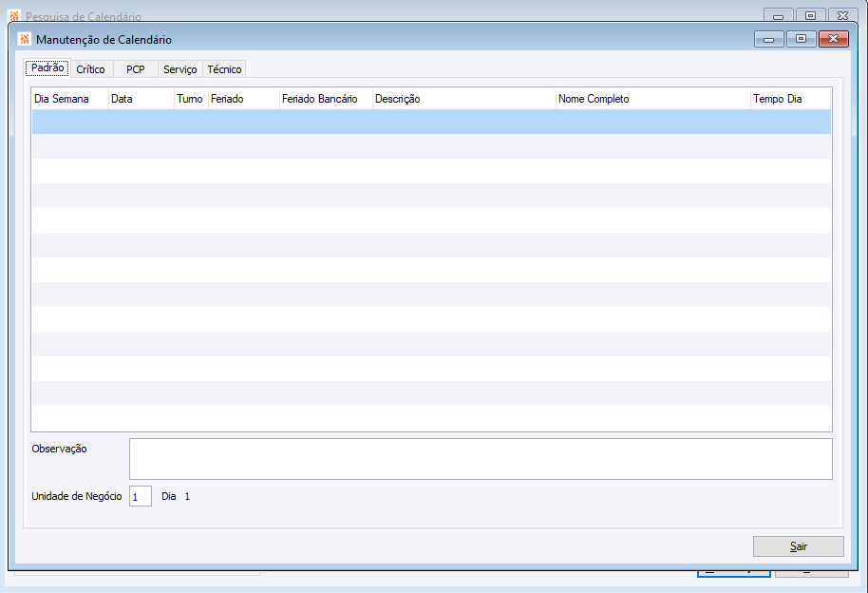Image resolution: width=868 pixels, height=593 pixels.
Task: Click the Manutenção de Calendário window icon
Action: click(x=25, y=39)
